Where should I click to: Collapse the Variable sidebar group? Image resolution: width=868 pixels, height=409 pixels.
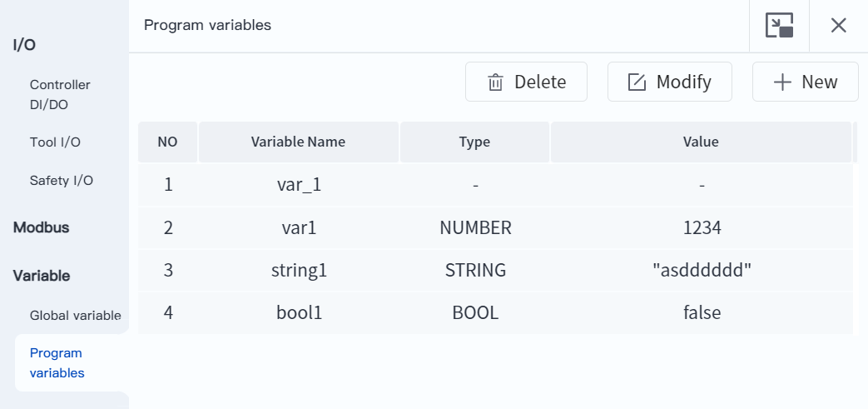pos(42,276)
